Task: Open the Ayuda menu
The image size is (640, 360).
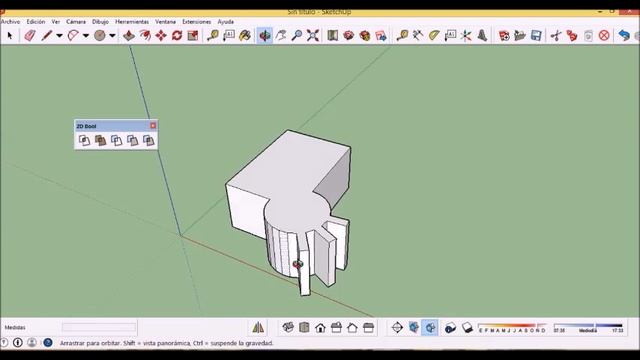Action: pyautogui.click(x=225, y=22)
